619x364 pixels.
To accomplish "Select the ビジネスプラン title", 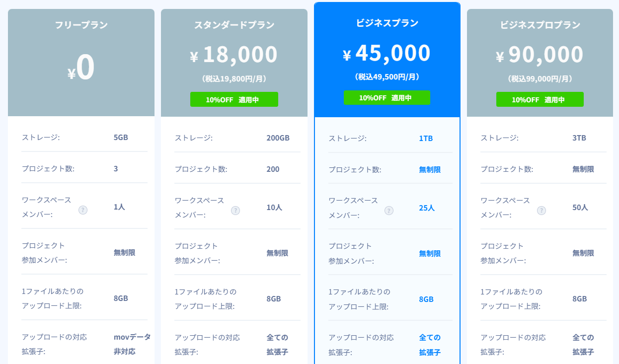I will [387, 23].
